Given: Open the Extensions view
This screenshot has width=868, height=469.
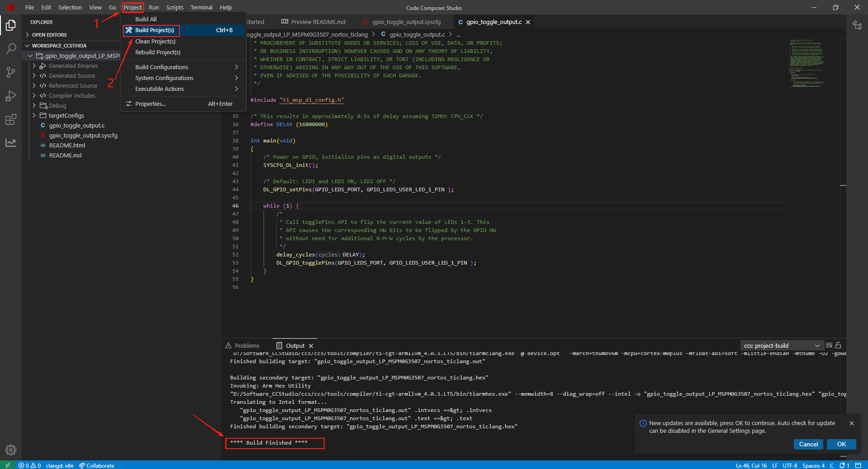Looking at the screenshot, I should click(11, 119).
